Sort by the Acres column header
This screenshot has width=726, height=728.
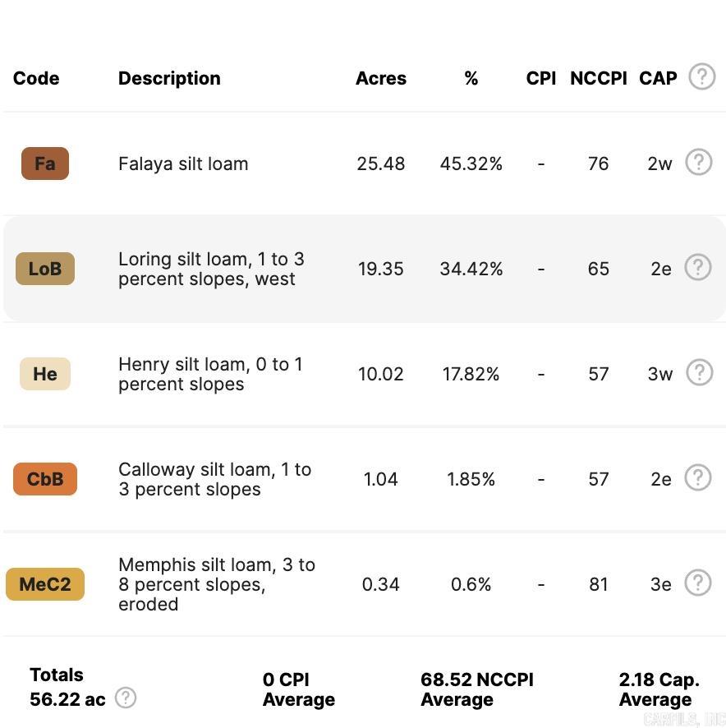click(381, 78)
